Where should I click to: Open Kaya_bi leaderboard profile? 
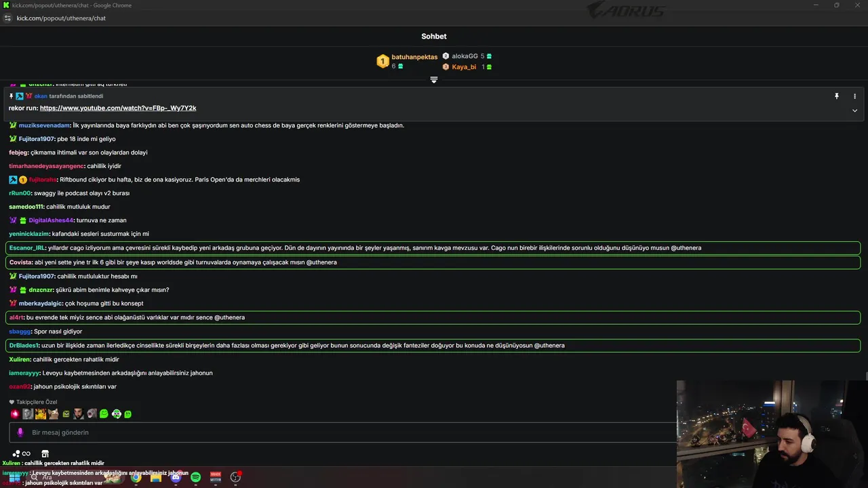pyautogui.click(x=464, y=67)
